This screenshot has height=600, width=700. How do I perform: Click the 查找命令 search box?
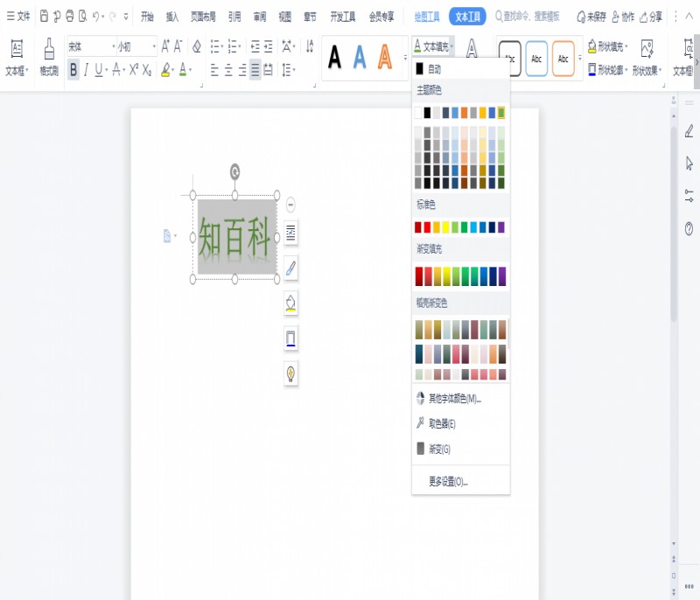(x=528, y=17)
